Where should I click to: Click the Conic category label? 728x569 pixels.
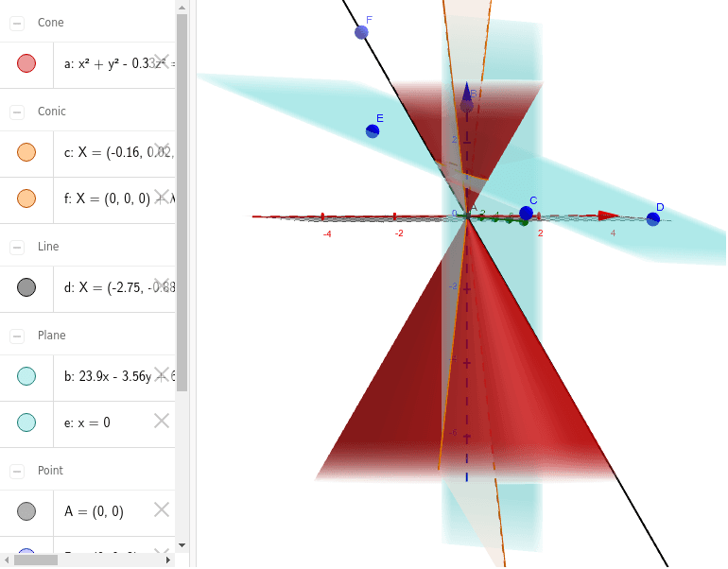tap(52, 112)
